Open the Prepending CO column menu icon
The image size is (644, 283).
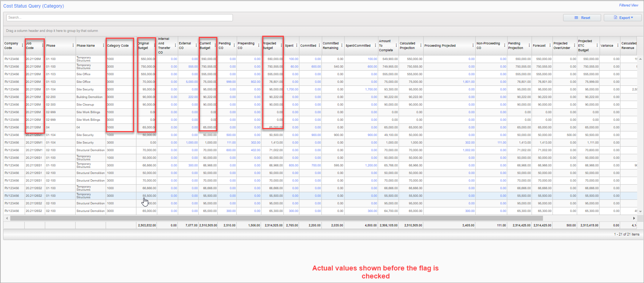(x=259, y=46)
